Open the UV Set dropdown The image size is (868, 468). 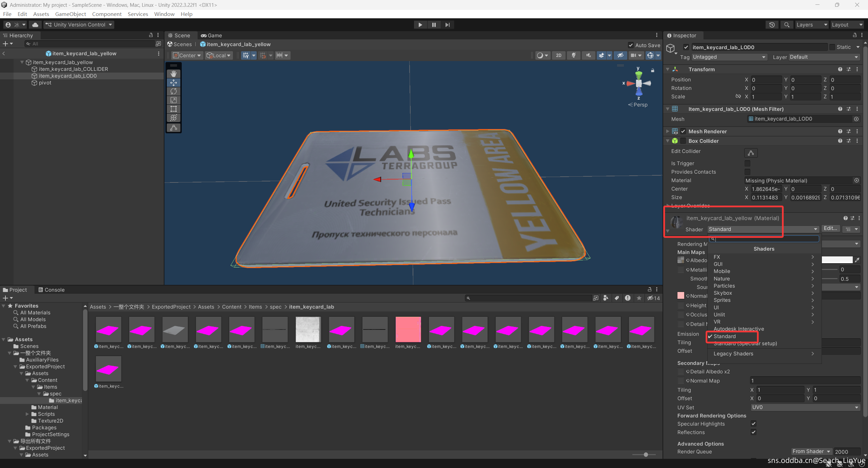[805, 407]
